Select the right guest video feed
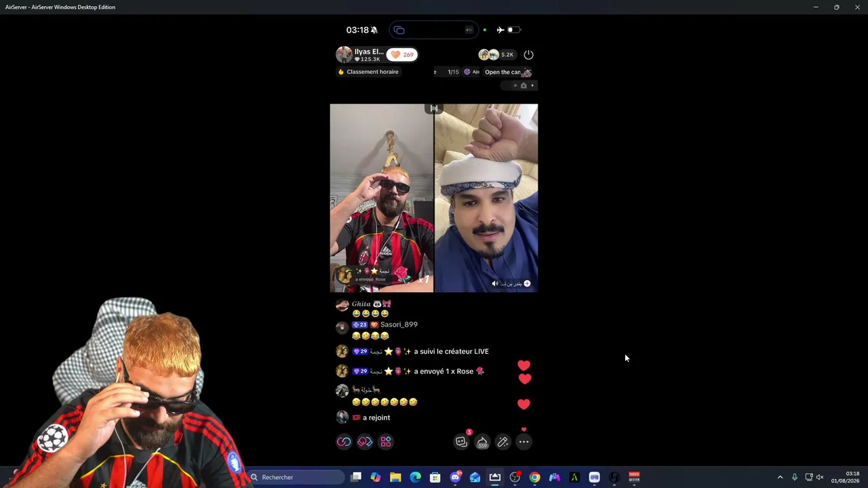Screen dimensions: 868x488 click(x=486, y=198)
